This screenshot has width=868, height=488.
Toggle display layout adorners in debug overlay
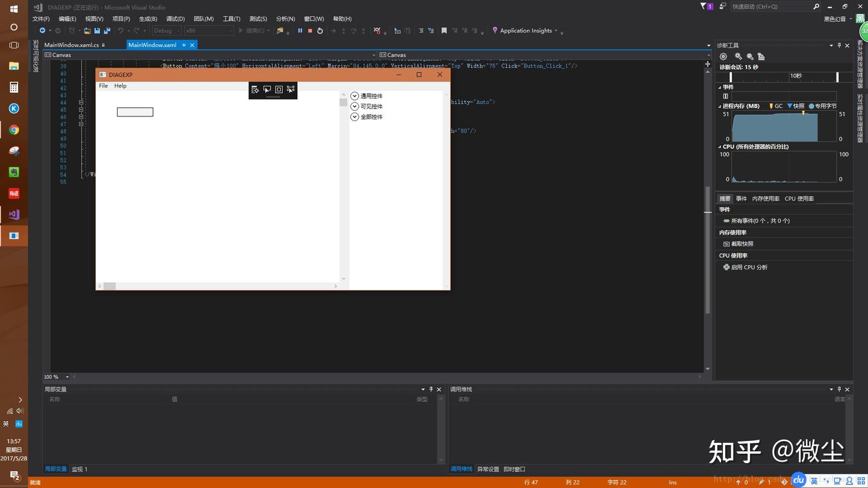pos(279,90)
